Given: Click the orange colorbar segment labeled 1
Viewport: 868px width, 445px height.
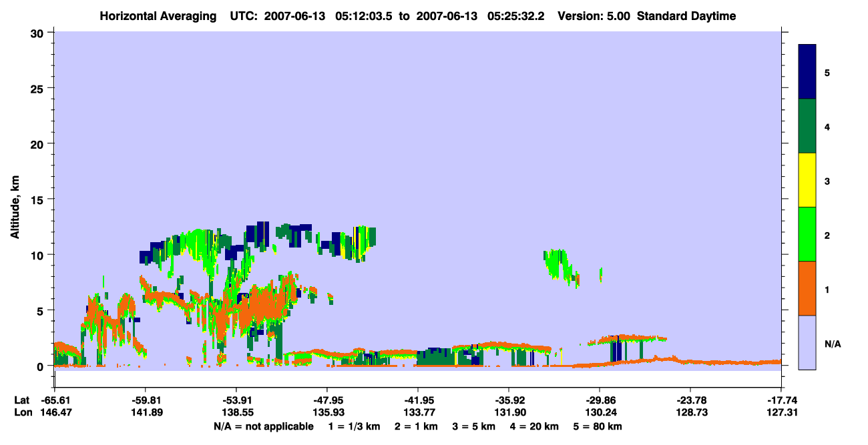Looking at the screenshot, I should [x=807, y=288].
